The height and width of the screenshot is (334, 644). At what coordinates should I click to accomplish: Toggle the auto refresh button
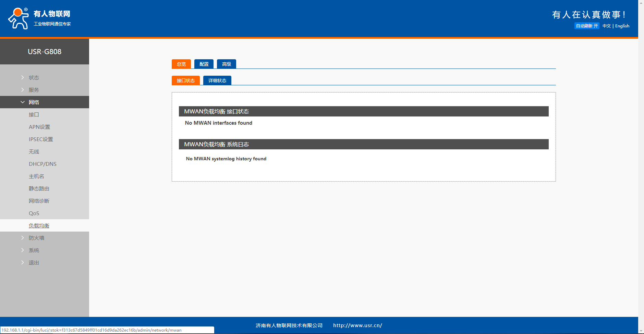tap(586, 26)
